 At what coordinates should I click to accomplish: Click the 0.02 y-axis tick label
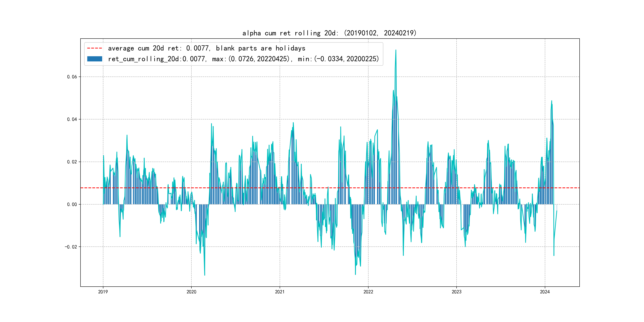click(x=72, y=162)
